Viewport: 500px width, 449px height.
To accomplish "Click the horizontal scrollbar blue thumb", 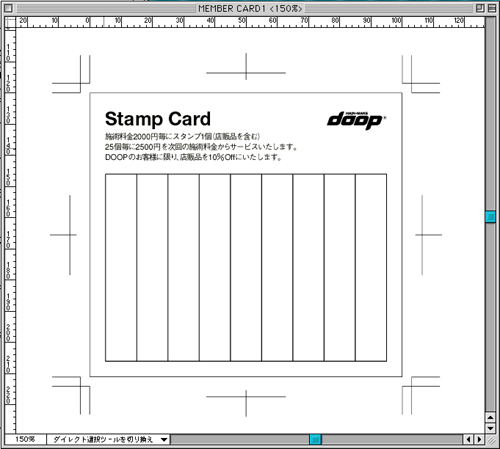I will click(315, 440).
